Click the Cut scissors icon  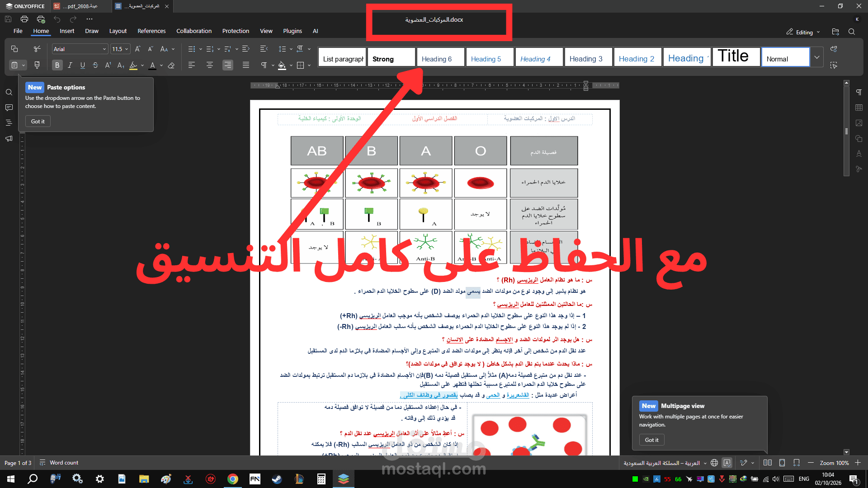click(x=37, y=49)
